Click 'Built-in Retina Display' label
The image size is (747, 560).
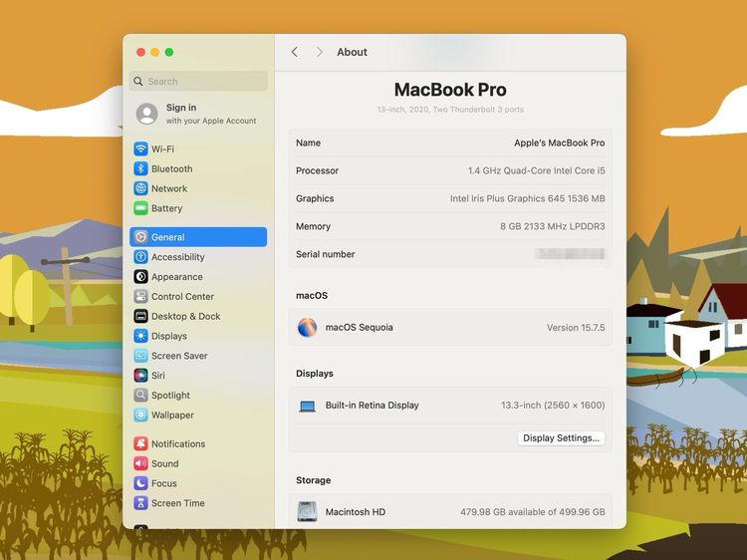373,406
